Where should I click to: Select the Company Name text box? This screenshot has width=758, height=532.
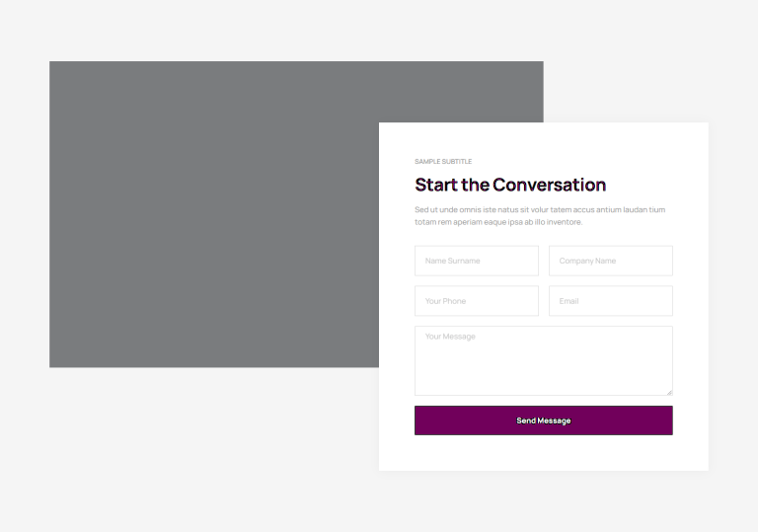611,261
